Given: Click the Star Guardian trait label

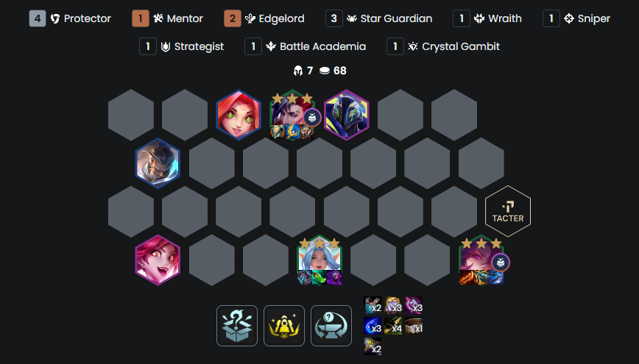Looking at the screenshot, I should [396, 18].
